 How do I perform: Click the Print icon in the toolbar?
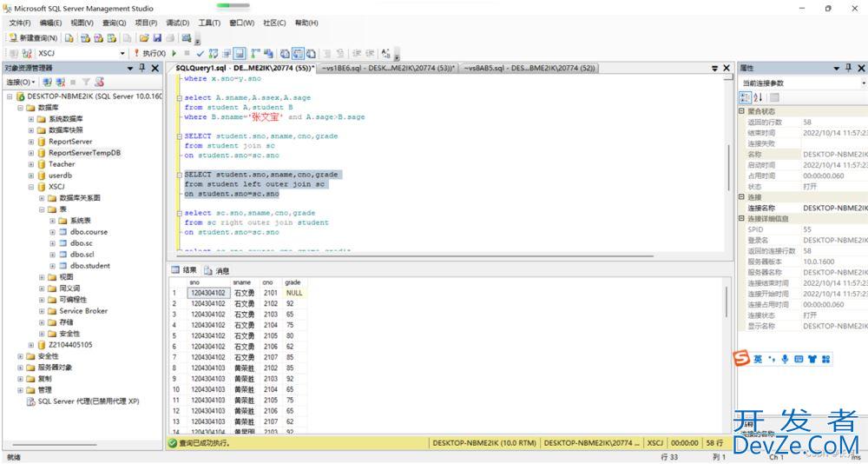170,38
